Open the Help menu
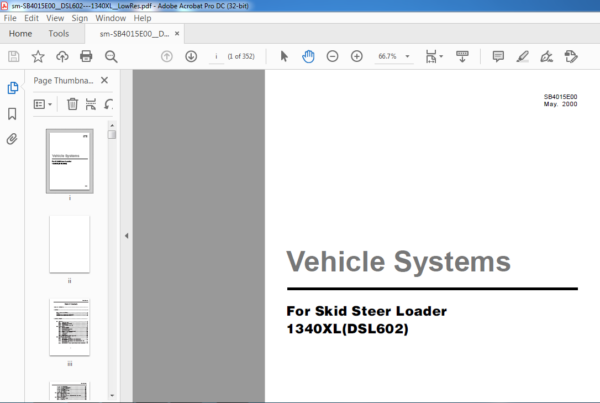This screenshot has height=403, width=600. (x=142, y=18)
